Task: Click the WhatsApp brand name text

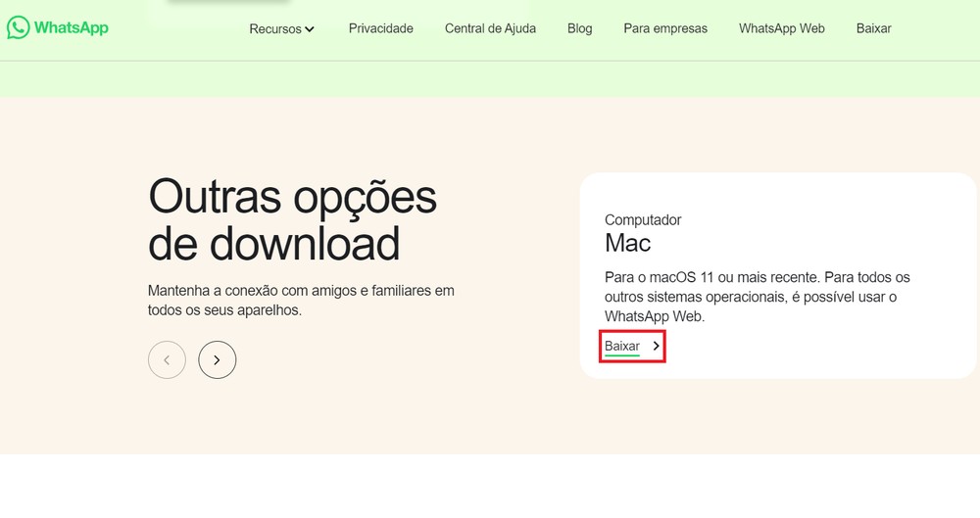Action: tap(72, 27)
